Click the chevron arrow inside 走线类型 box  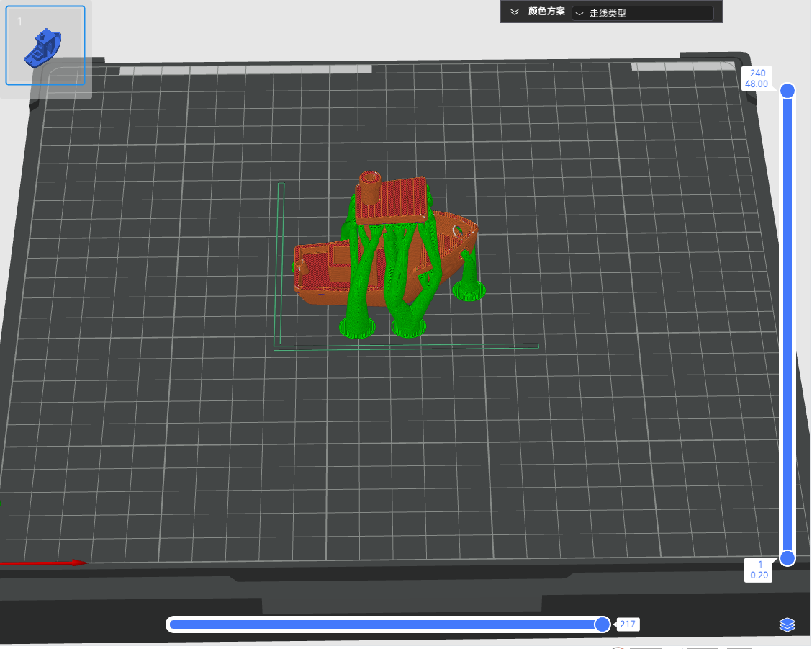579,13
